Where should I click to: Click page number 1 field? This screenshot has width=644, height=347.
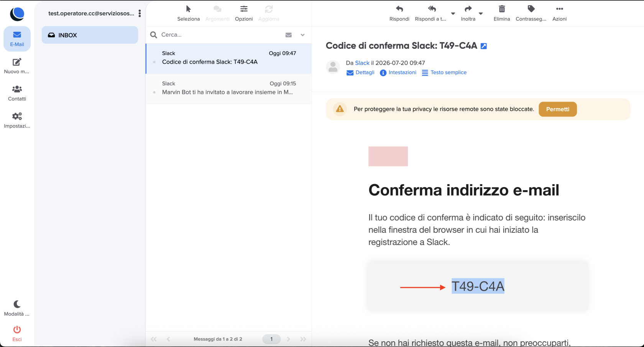point(271,339)
